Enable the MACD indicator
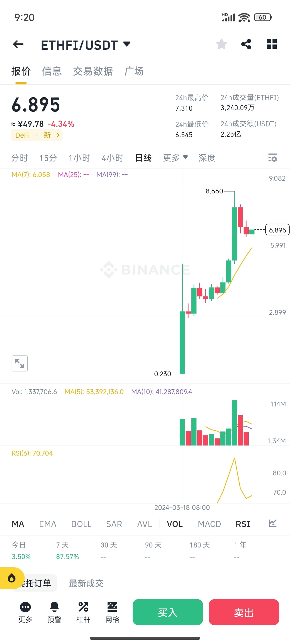The image size is (290, 644). click(209, 524)
